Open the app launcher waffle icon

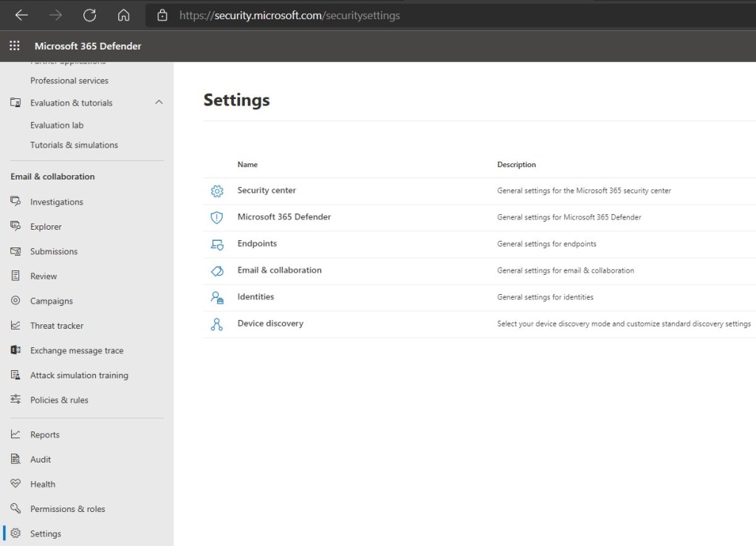click(14, 46)
